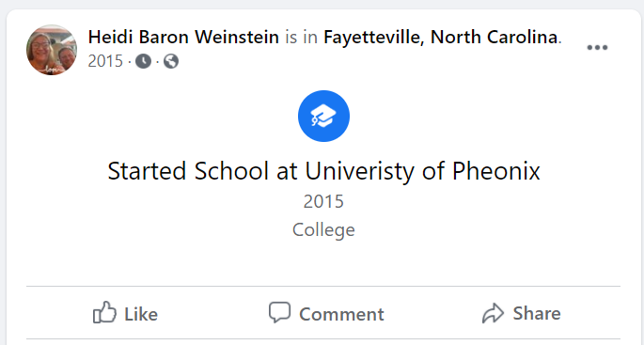Open the post options three-dot menu
This screenshot has height=345, width=644.
(x=597, y=48)
